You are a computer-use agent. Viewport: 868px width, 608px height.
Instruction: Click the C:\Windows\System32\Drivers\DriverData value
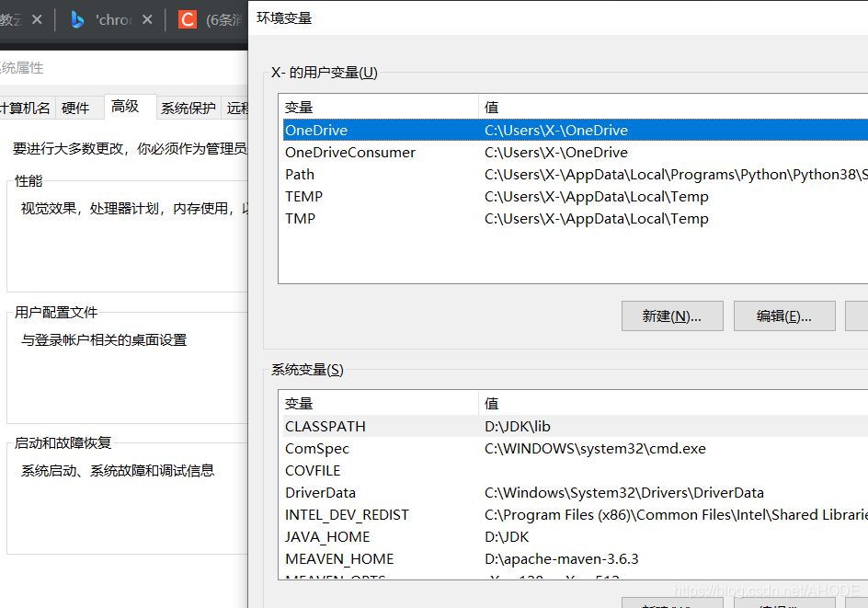tap(623, 493)
